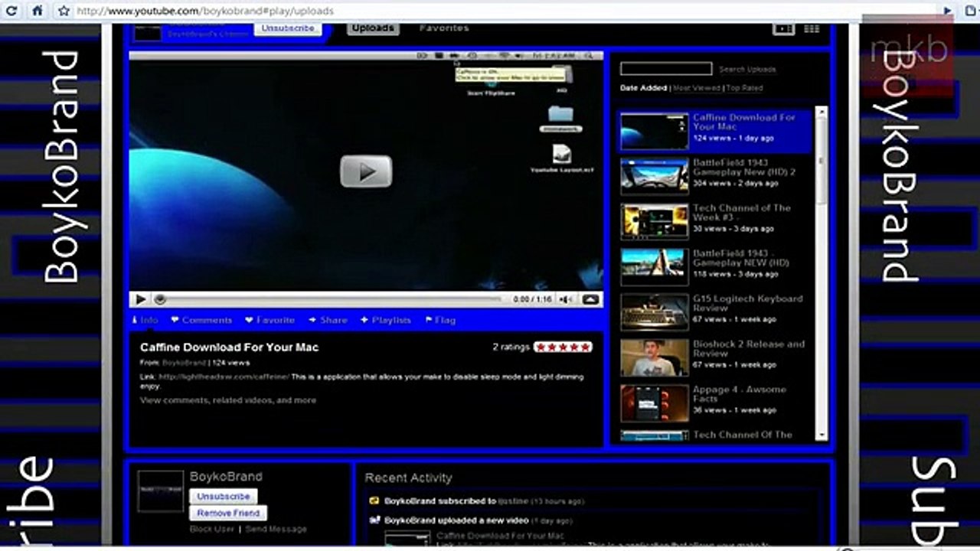
Task: Rate the video using the five stars
Action: click(x=563, y=347)
